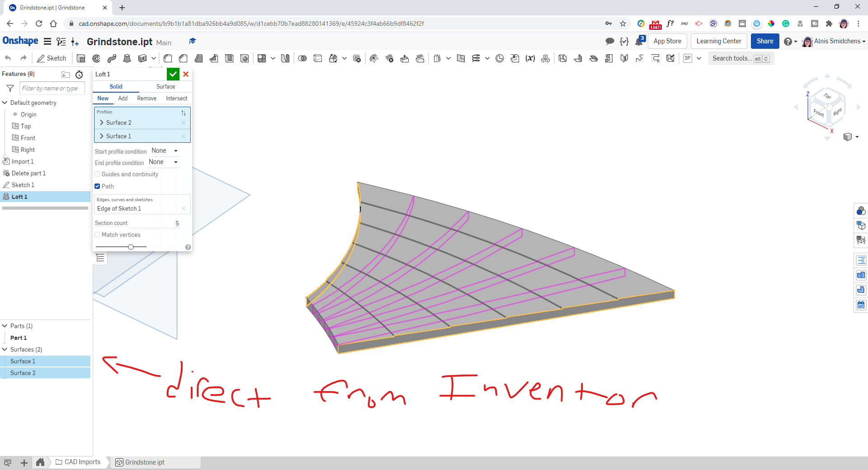Open the Variable (x) tool
Screen dimensions: 868x470
530,58
